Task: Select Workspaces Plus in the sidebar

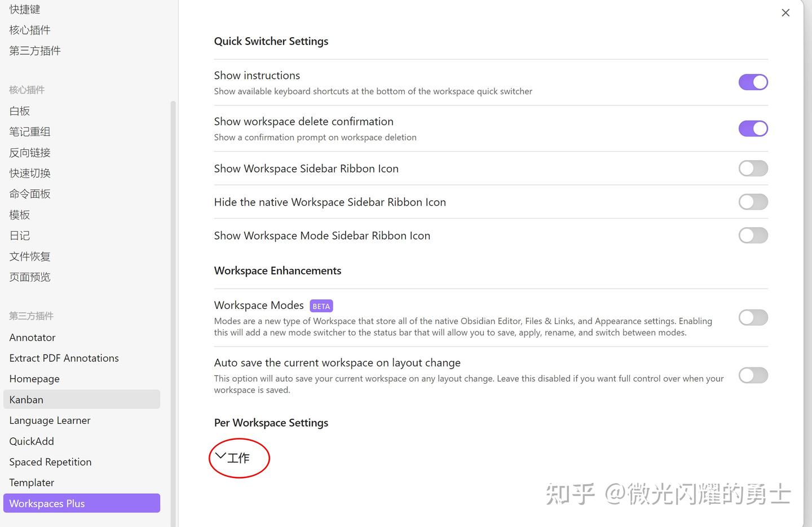Action: point(47,503)
